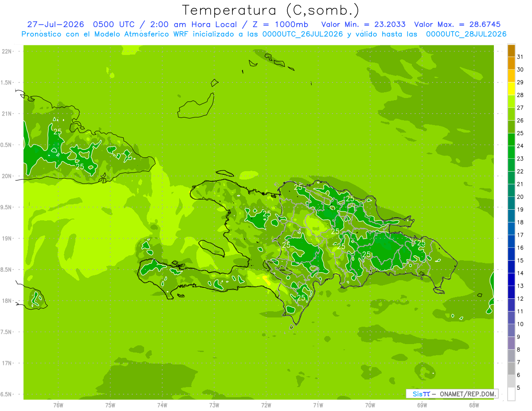Click legend value "28" on the color bar

[520, 95]
